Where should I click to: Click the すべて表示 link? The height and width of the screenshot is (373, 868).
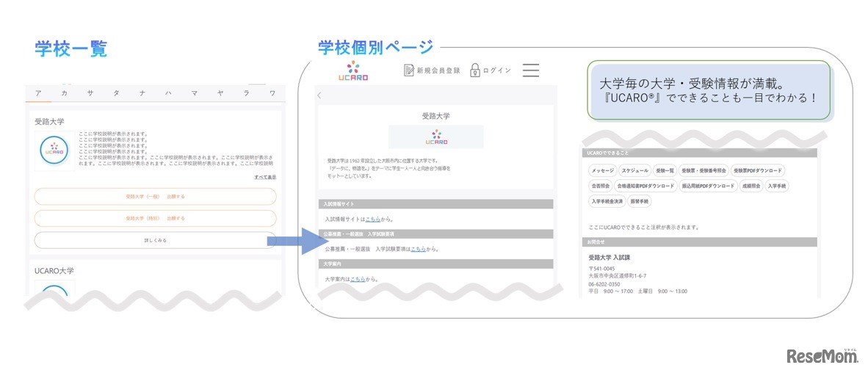click(265, 177)
